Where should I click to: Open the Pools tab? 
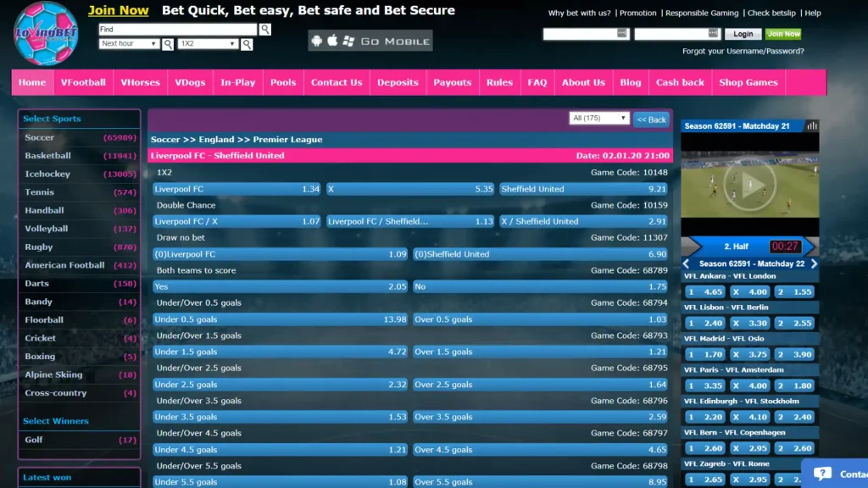pos(283,82)
